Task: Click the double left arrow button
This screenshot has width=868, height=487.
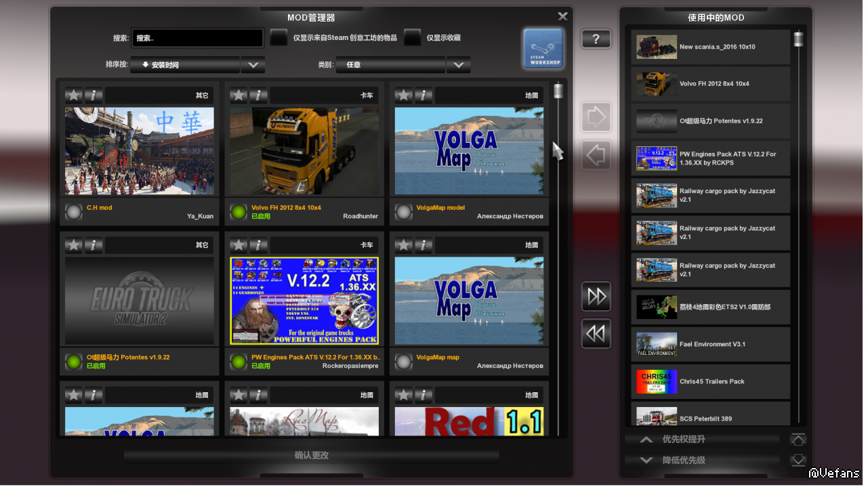Action: (x=596, y=334)
